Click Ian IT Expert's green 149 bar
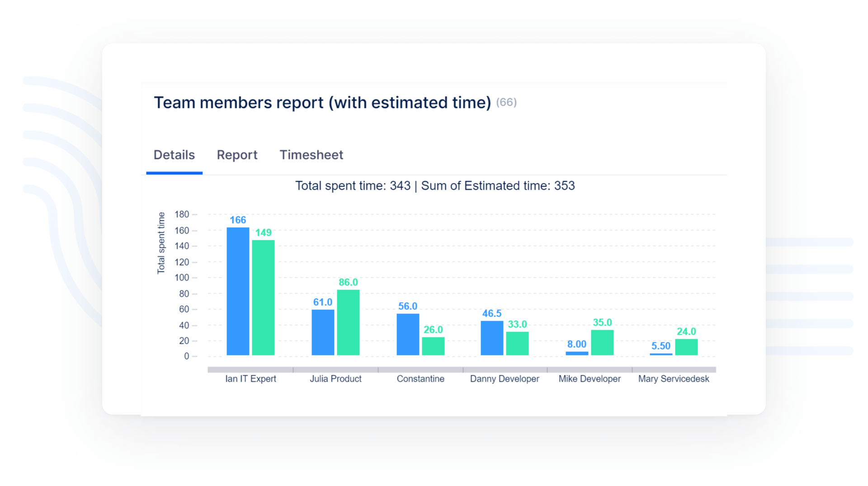 tap(263, 298)
